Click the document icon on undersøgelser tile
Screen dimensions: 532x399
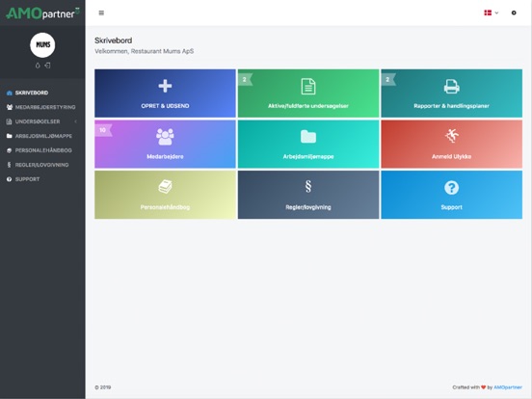(308, 86)
